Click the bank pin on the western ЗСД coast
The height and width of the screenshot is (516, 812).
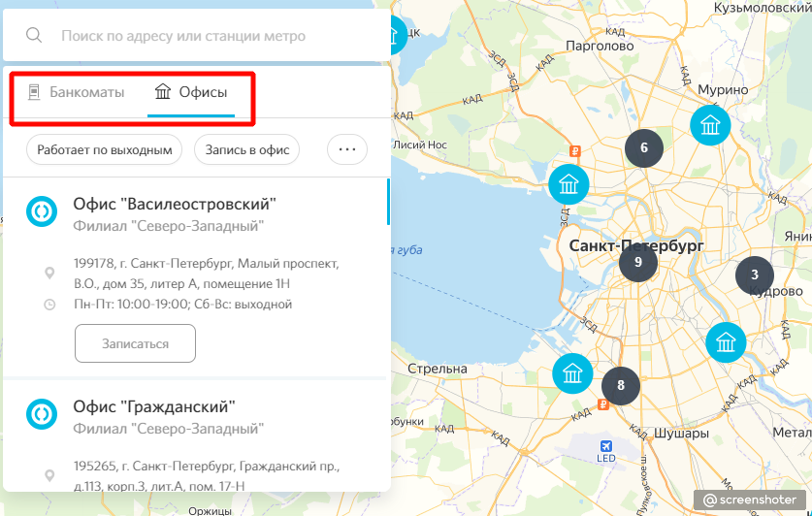tap(568, 183)
